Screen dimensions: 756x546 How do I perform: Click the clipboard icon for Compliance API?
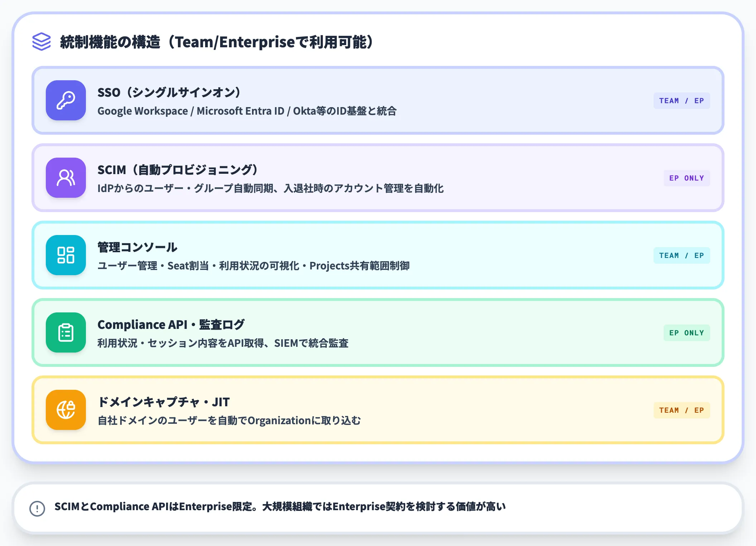(66, 332)
